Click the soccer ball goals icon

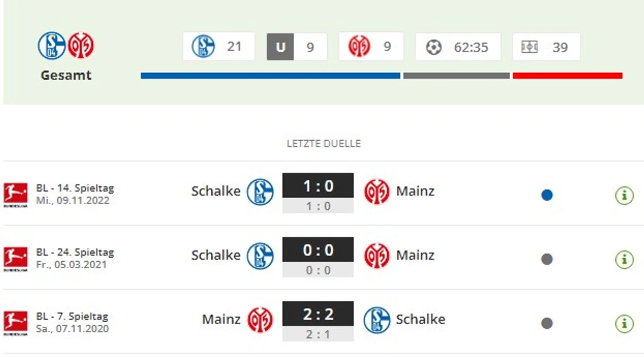[434, 47]
